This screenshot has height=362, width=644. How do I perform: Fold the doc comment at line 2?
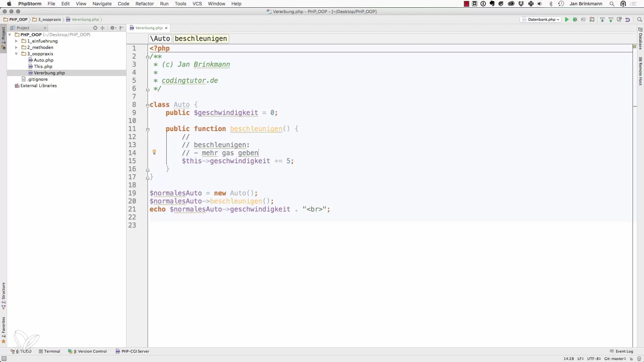click(148, 57)
